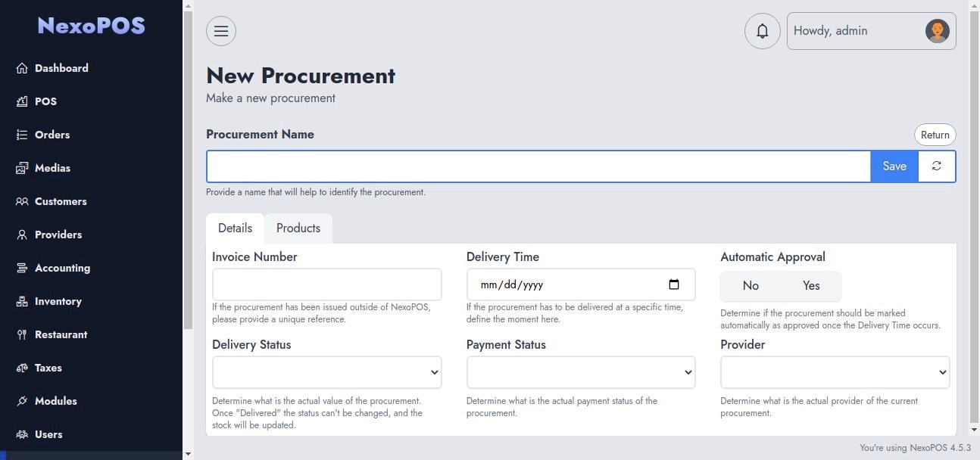Open the Orders menu item
Viewport: 980px width, 460px height.
91,135
